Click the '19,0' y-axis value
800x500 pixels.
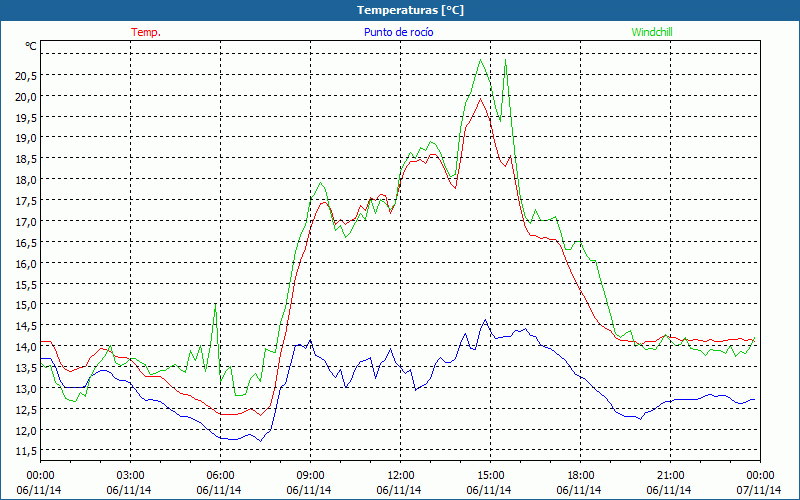[26, 138]
